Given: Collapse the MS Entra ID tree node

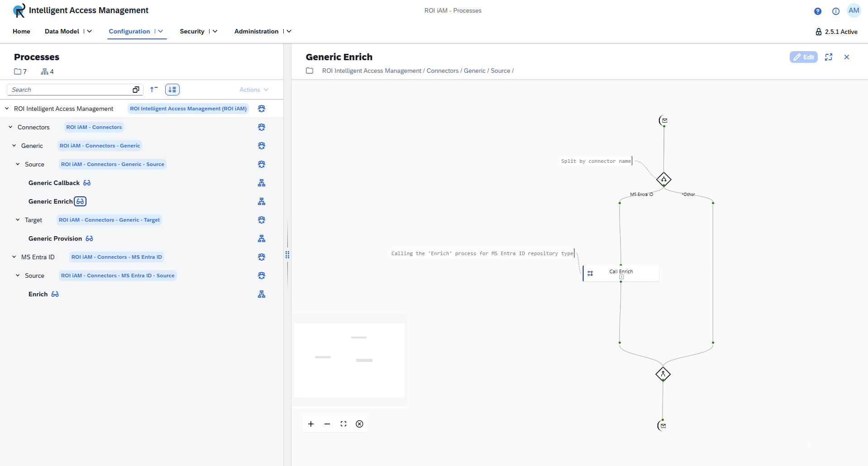Looking at the screenshot, I should click(14, 257).
